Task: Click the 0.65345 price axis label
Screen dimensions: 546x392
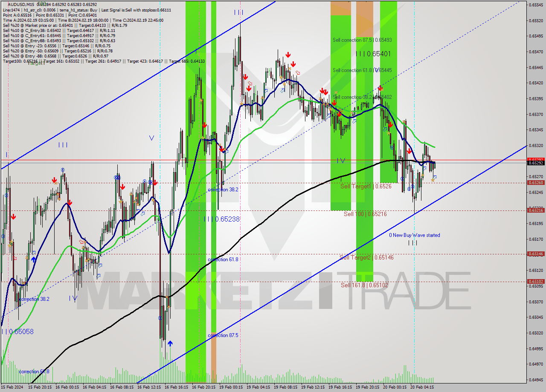Action: click(536, 130)
